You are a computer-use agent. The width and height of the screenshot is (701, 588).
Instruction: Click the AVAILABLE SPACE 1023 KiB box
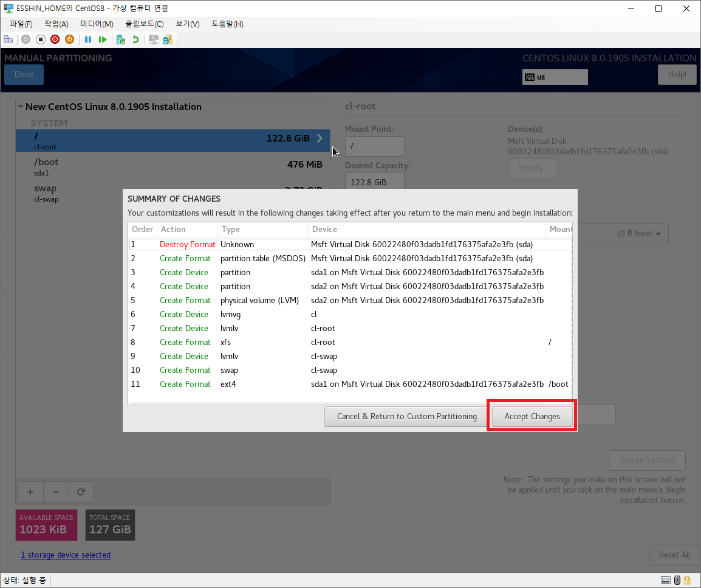(x=47, y=525)
